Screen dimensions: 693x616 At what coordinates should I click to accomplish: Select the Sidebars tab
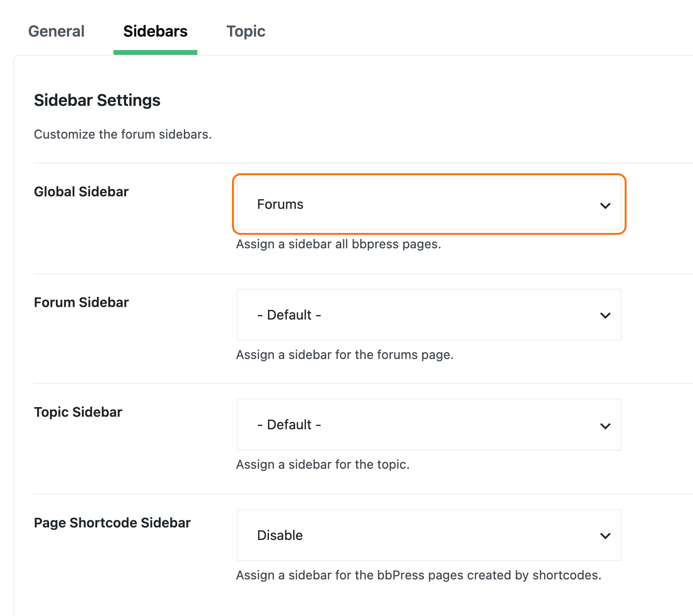(155, 31)
